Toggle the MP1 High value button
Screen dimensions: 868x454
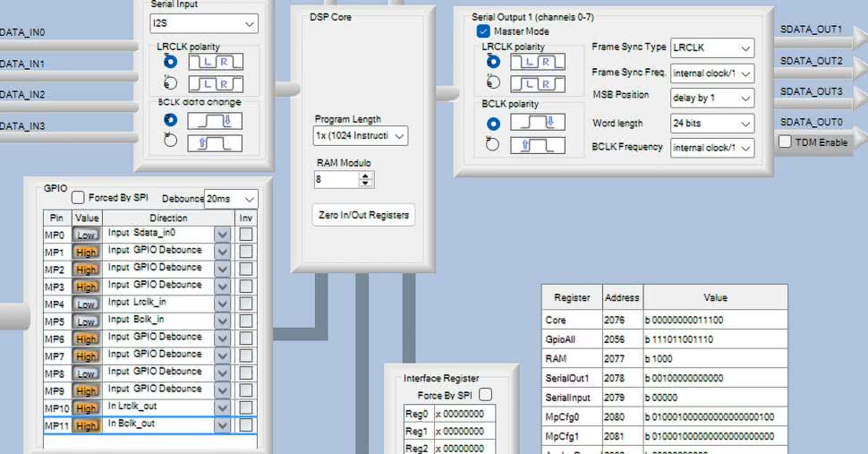click(86, 253)
